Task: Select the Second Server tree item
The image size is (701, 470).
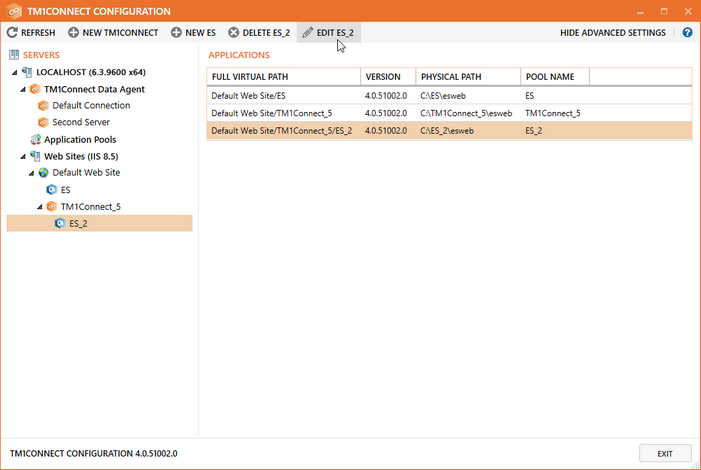Action: tap(81, 122)
